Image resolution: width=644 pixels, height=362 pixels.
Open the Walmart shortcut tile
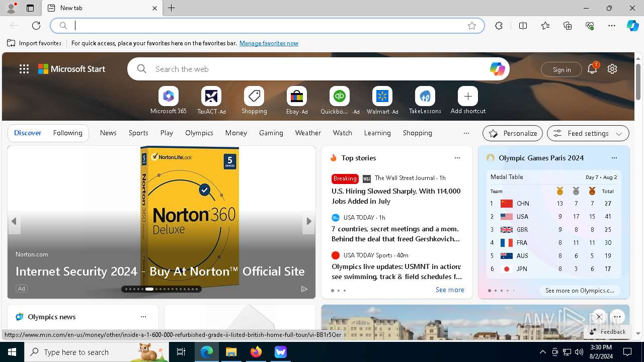[382, 100]
